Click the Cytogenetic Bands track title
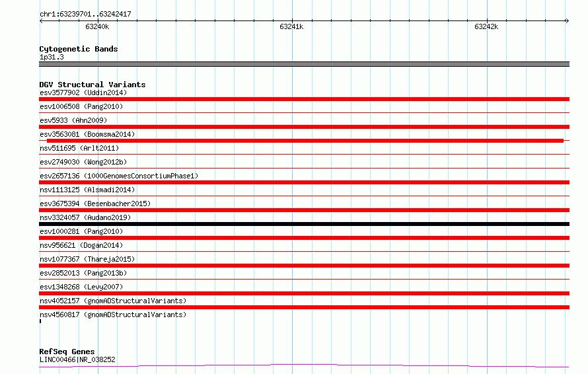The image size is (588, 374). click(x=79, y=49)
